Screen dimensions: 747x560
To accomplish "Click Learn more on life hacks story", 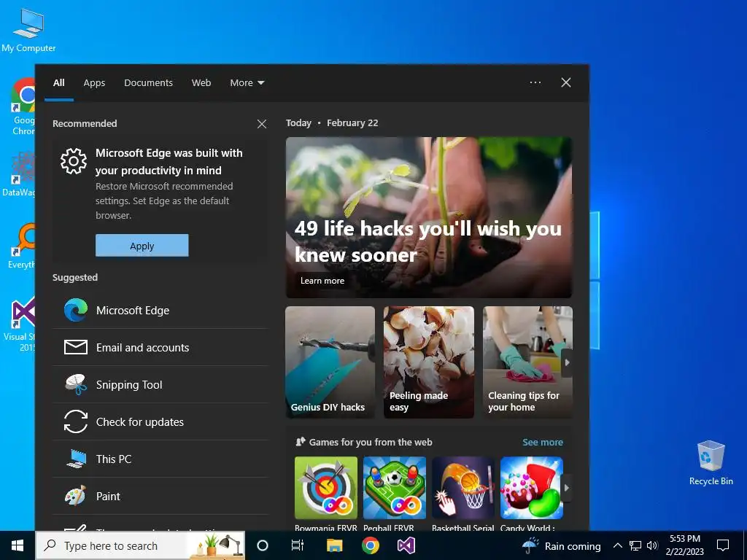I will 322,281.
